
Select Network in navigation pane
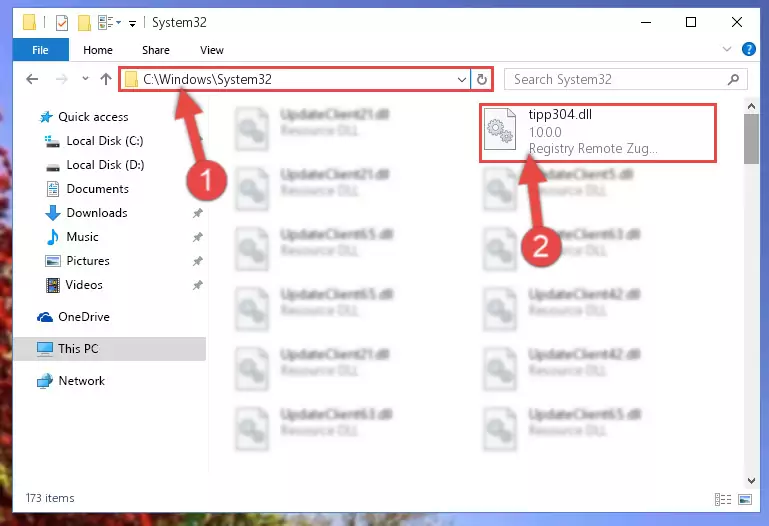click(81, 381)
